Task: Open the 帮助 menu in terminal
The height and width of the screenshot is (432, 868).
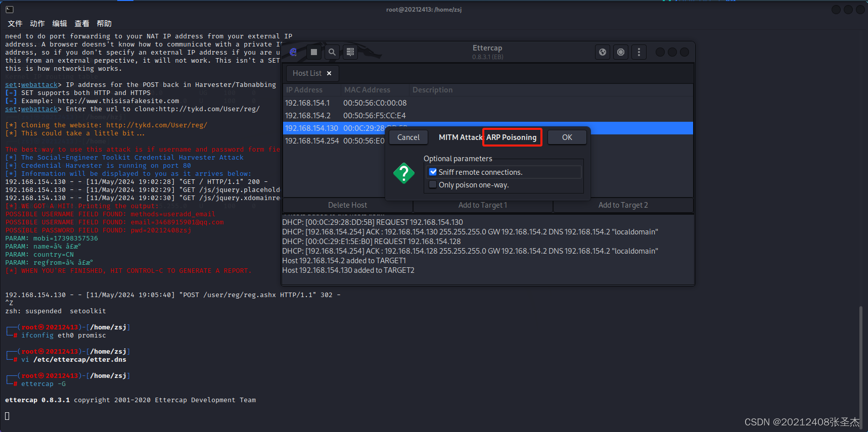Action: click(104, 24)
